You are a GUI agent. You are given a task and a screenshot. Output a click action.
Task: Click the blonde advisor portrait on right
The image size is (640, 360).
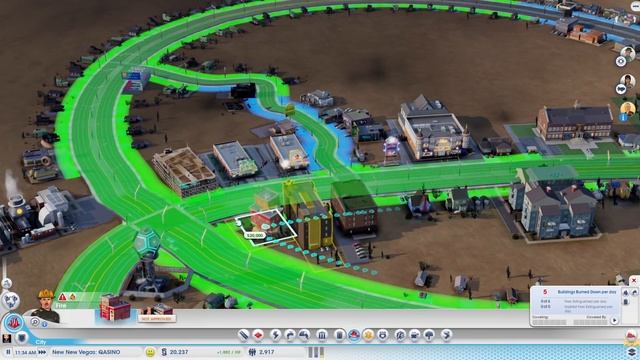(627, 109)
